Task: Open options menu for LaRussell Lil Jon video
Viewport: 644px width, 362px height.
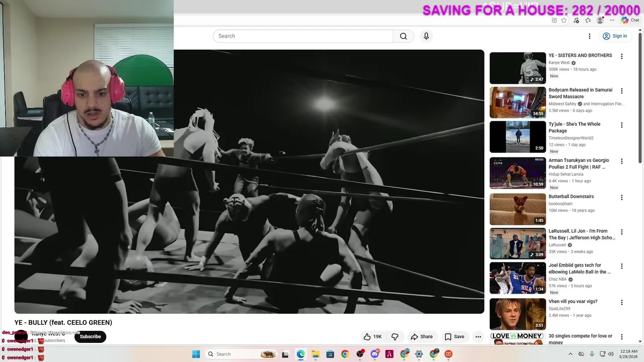Action: (x=622, y=232)
